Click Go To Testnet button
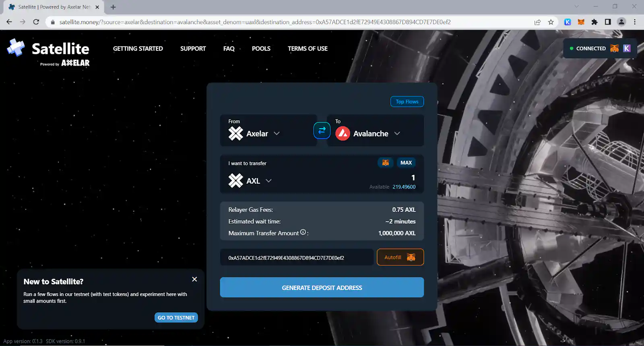 tap(176, 317)
